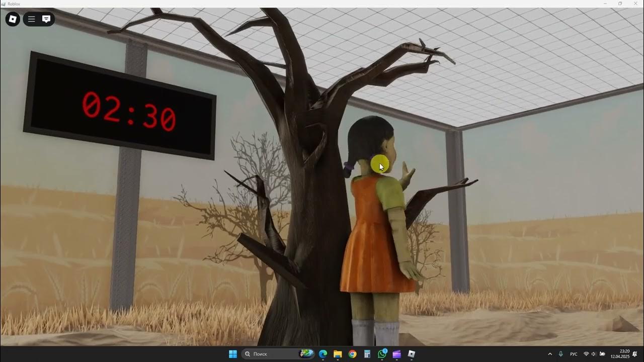
Task: Minimize the Roblox window
Action: (x=605, y=4)
